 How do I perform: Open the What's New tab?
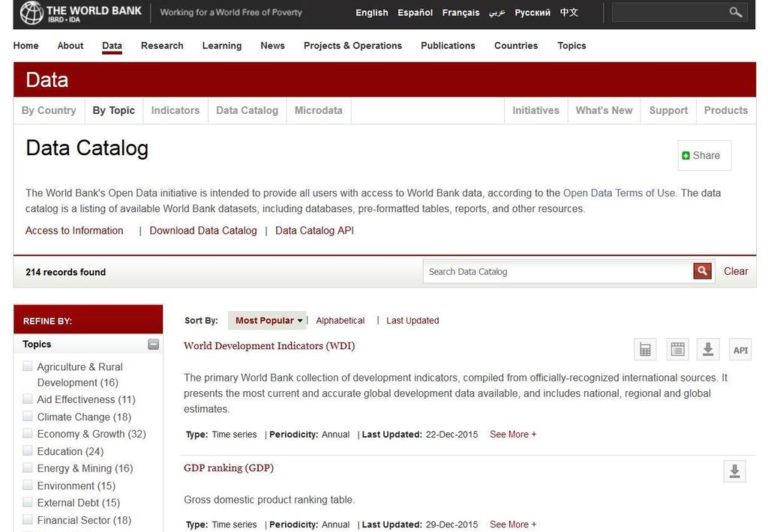click(604, 111)
